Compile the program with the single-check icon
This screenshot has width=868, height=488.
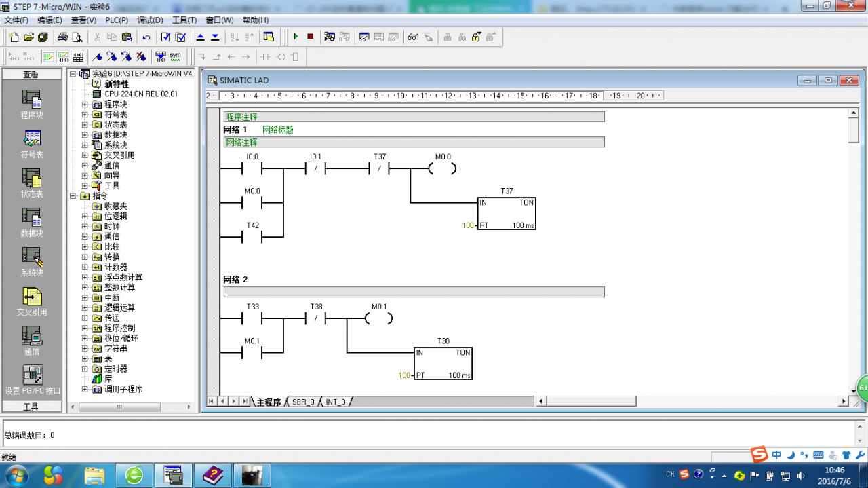click(165, 37)
